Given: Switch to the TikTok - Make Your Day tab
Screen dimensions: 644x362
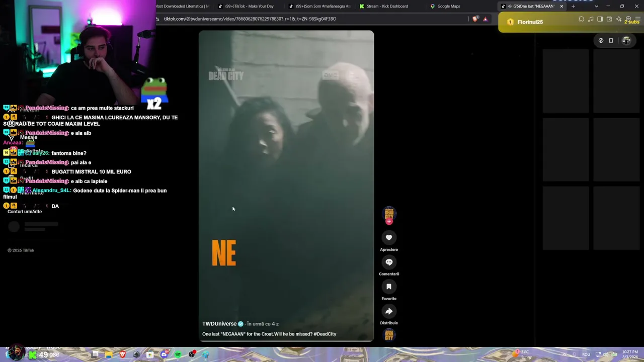Looking at the screenshot, I should [x=250, y=7].
